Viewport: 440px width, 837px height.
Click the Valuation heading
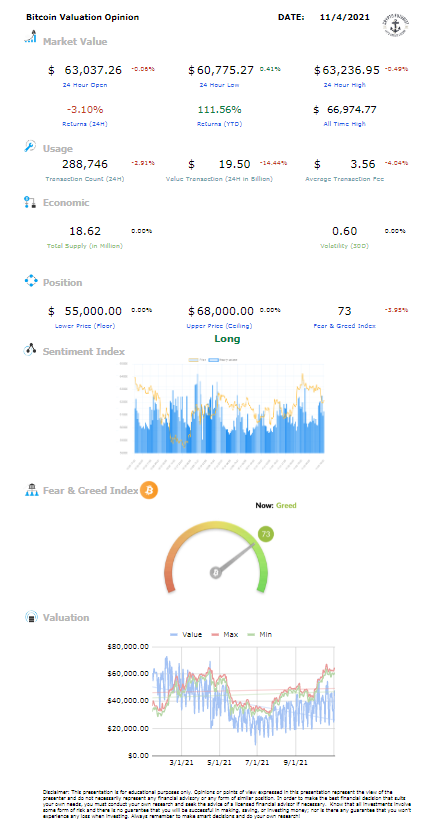click(66, 618)
